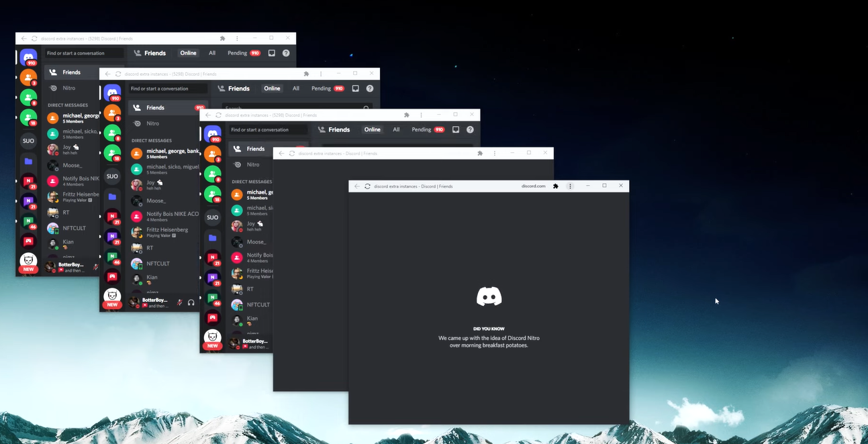Select SUO server in the rearmost window

coord(28,141)
